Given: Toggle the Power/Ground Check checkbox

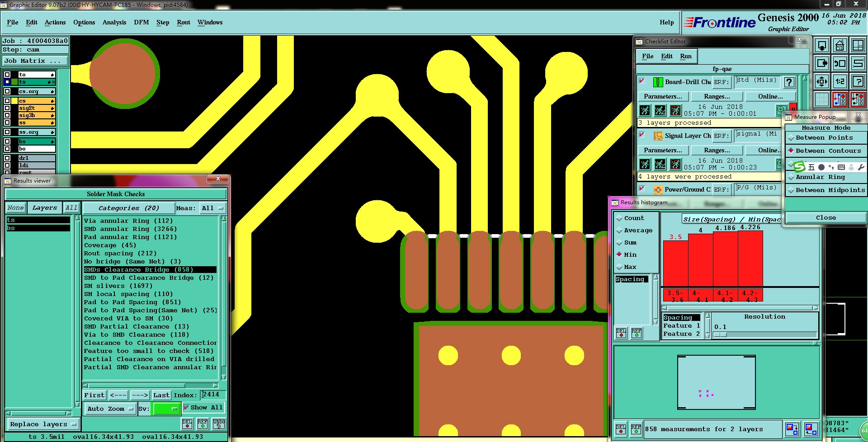Looking at the screenshot, I should point(642,188).
